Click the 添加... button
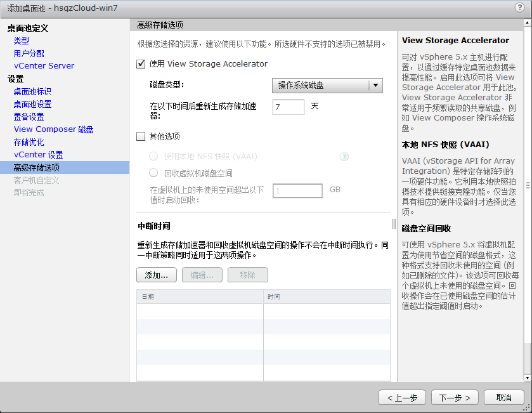Image resolution: width=532 pixels, height=413 pixels. coord(157,275)
